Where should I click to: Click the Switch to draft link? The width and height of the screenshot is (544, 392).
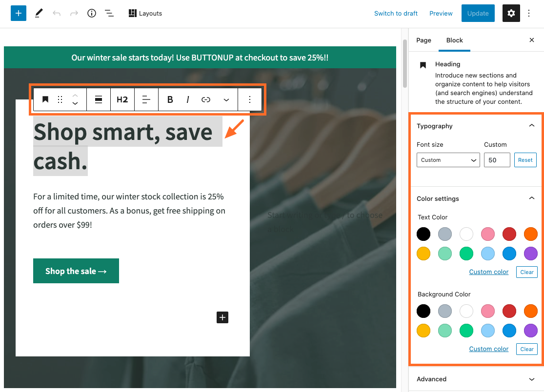(396, 13)
